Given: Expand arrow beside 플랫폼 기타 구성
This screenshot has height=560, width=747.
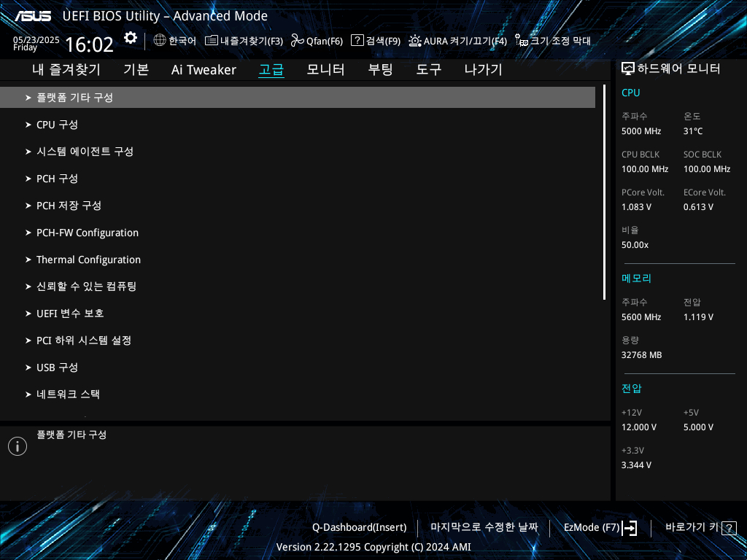Looking at the screenshot, I should pos(28,98).
